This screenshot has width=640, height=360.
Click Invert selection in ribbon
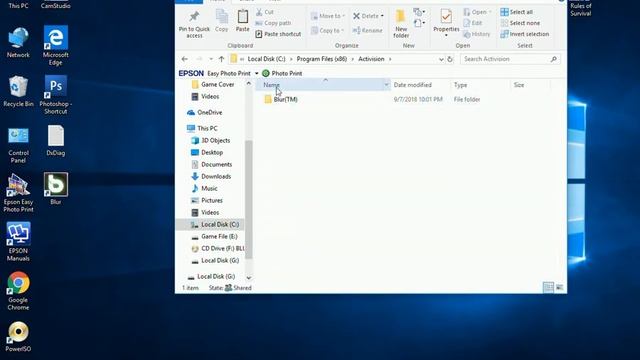524,34
